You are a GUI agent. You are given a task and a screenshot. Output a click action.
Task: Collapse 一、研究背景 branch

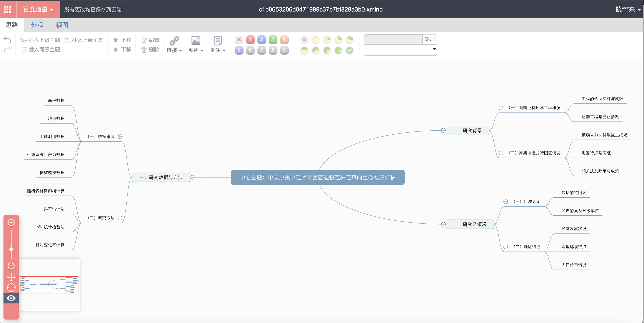[443, 130]
